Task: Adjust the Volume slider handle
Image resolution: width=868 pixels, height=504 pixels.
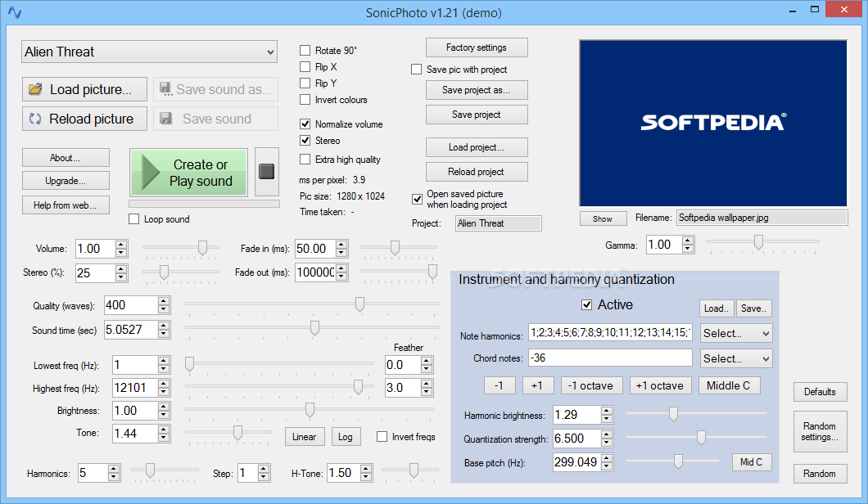Action: pyautogui.click(x=202, y=247)
